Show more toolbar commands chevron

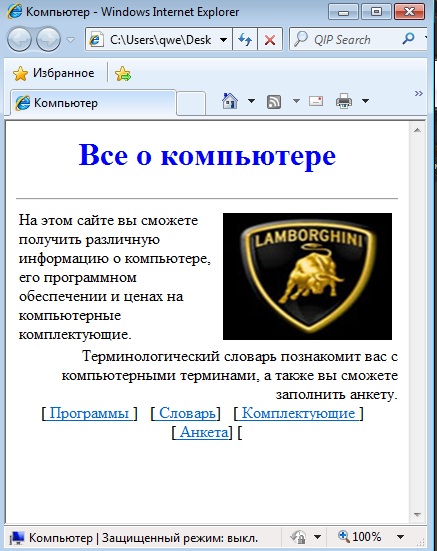pyautogui.click(x=418, y=93)
